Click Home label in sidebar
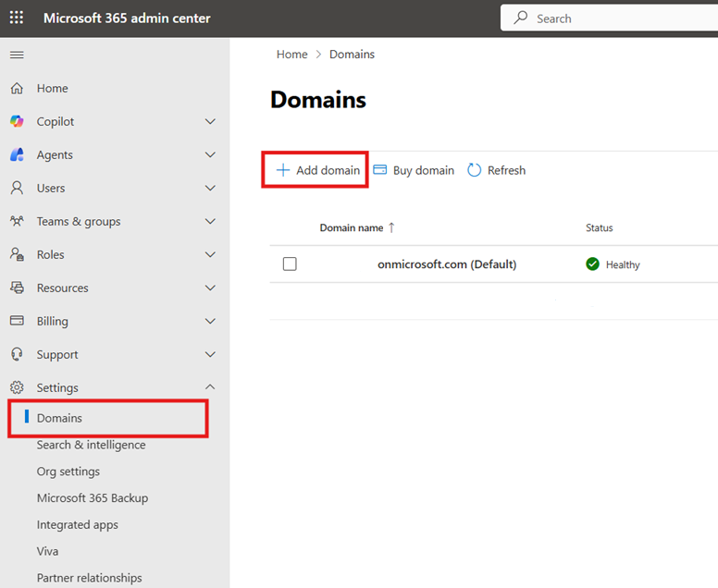 coord(52,88)
